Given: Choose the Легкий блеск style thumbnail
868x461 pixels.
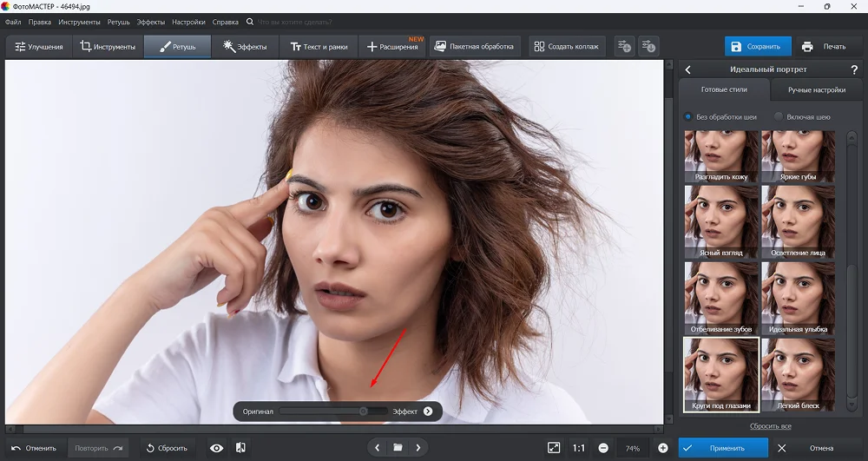Looking at the screenshot, I should pyautogui.click(x=799, y=375).
